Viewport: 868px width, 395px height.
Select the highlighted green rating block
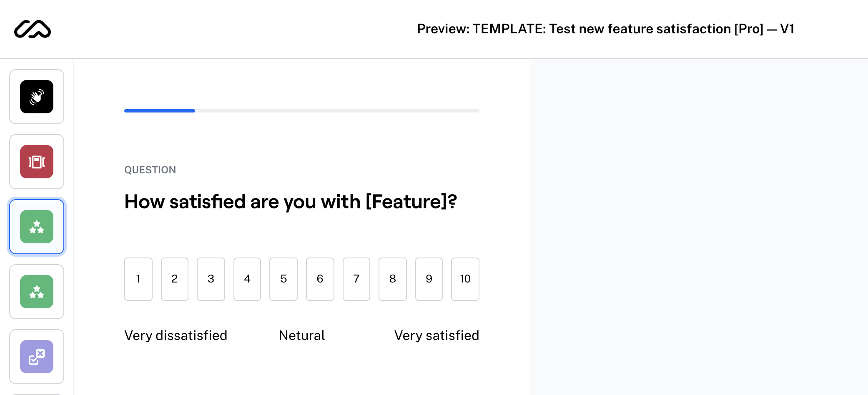pyautogui.click(x=37, y=227)
